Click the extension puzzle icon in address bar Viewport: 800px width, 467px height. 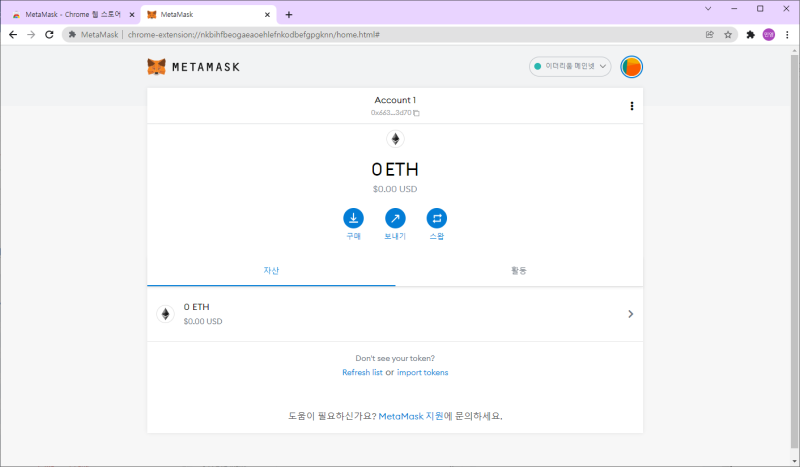72,35
